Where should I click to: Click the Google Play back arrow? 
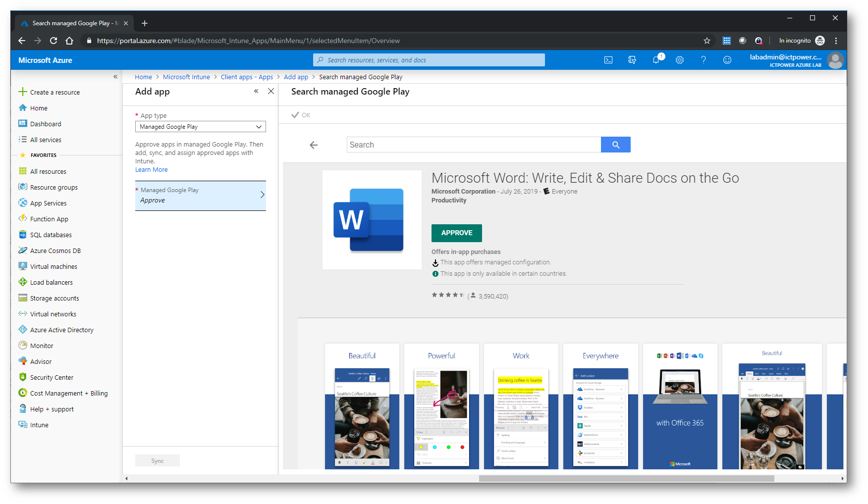[x=314, y=145]
